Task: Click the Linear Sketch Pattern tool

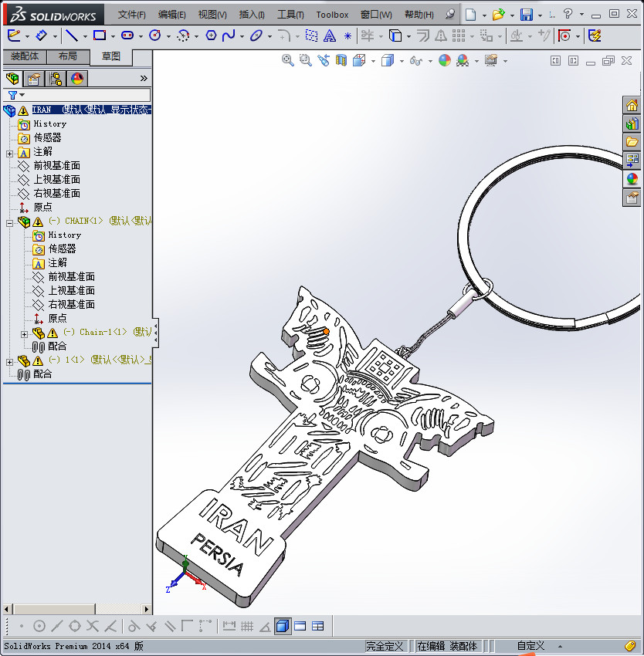Action: click(x=459, y=36)
